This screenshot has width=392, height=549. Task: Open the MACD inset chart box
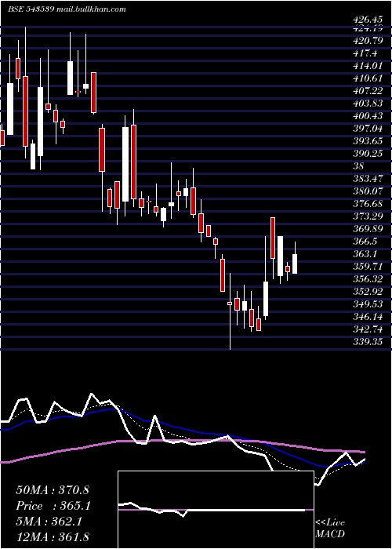(216, 510)
